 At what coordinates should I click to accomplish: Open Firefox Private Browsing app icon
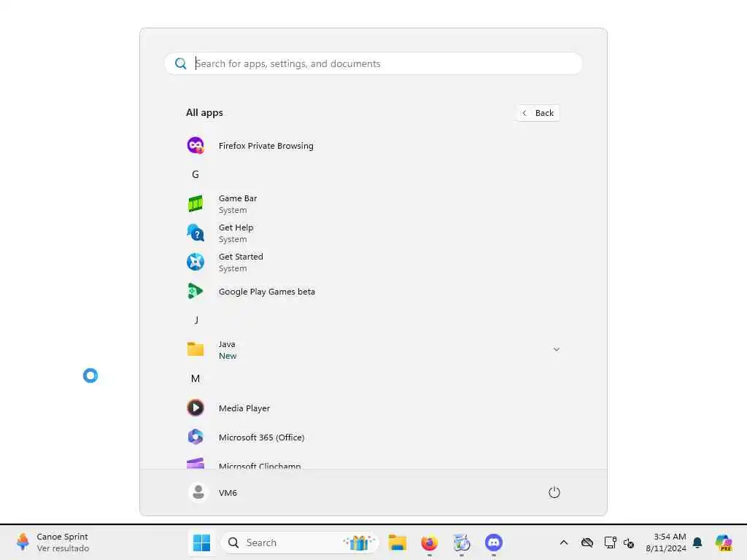coord(196,145)
